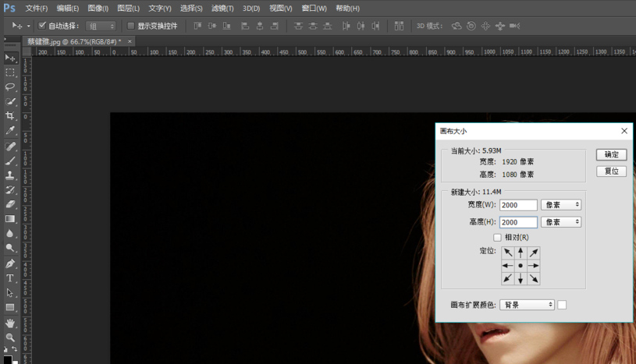Toggle the 自动选择 checkbox
Screen dimensions: 636x364
click(x=42, y=26)
